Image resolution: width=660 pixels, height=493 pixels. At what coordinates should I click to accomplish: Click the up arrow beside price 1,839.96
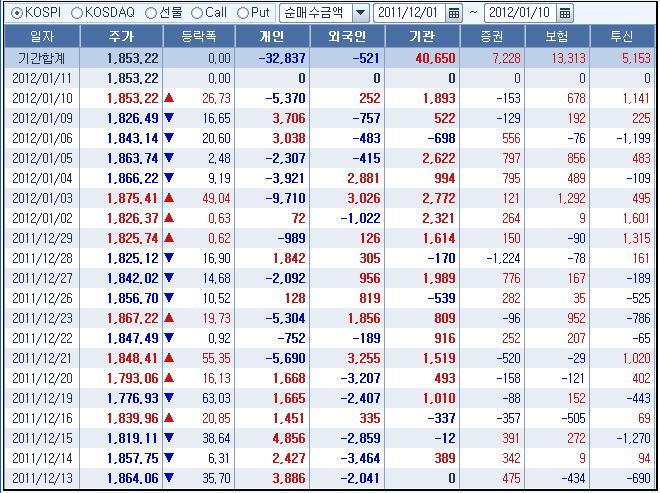(169, 418)
